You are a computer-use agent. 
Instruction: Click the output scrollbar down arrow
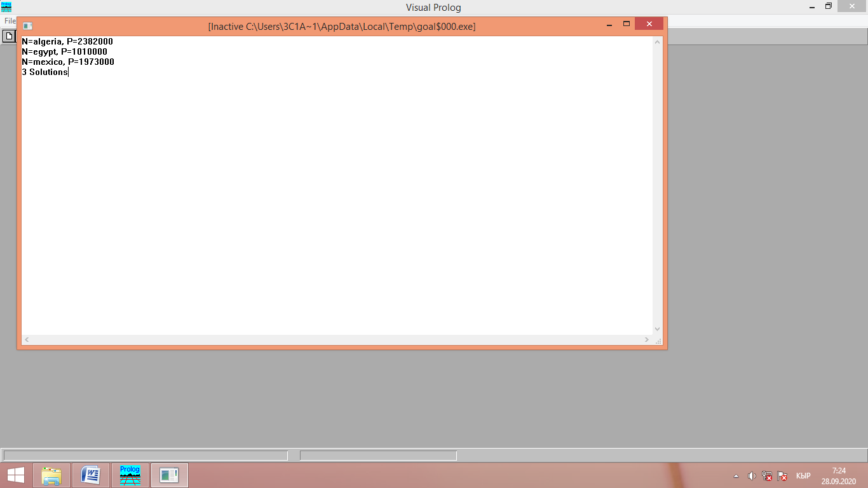pyautogui.click(x=658, y=329)
